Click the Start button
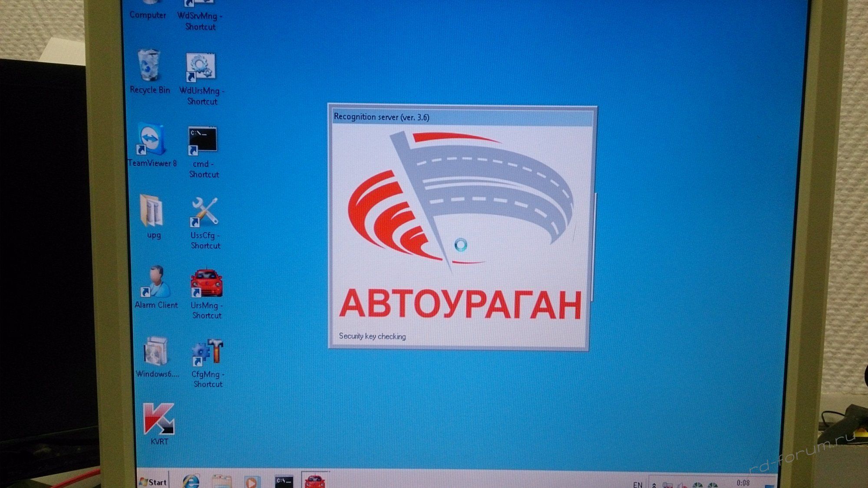 click(x=153, y=481)
